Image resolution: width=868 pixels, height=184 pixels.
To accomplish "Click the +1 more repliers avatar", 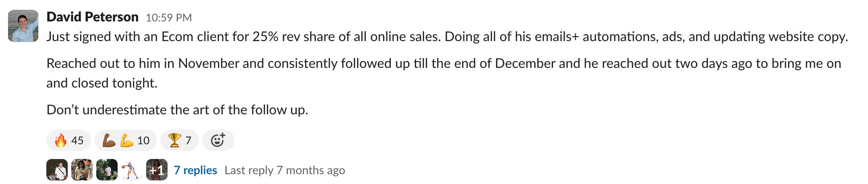I will pos(157,170).
